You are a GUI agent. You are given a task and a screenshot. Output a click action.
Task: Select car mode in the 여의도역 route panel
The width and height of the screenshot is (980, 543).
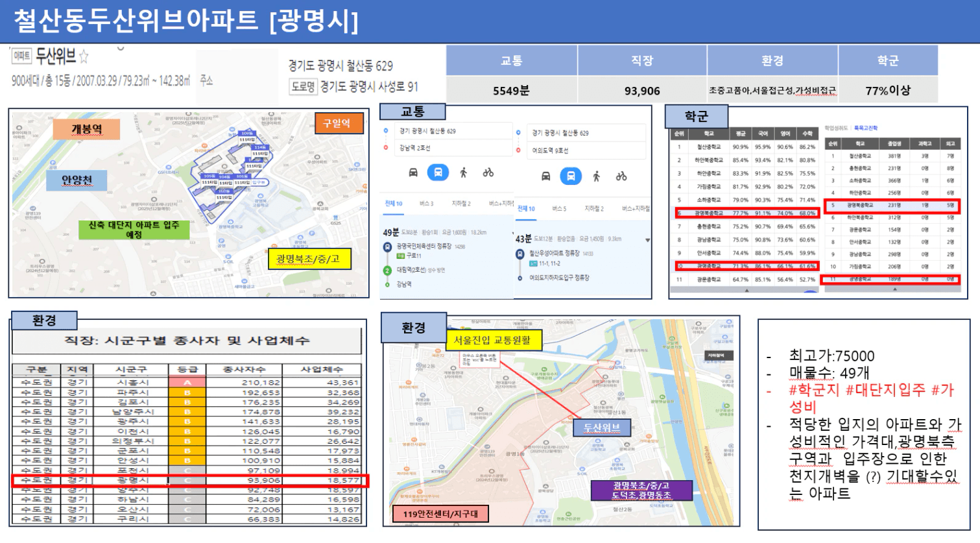tap(546, 176)
